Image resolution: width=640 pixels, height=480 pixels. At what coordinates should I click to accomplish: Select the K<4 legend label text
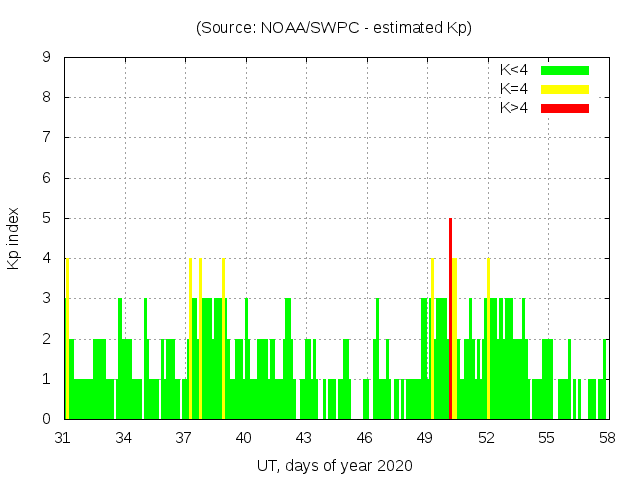point(515,70)
